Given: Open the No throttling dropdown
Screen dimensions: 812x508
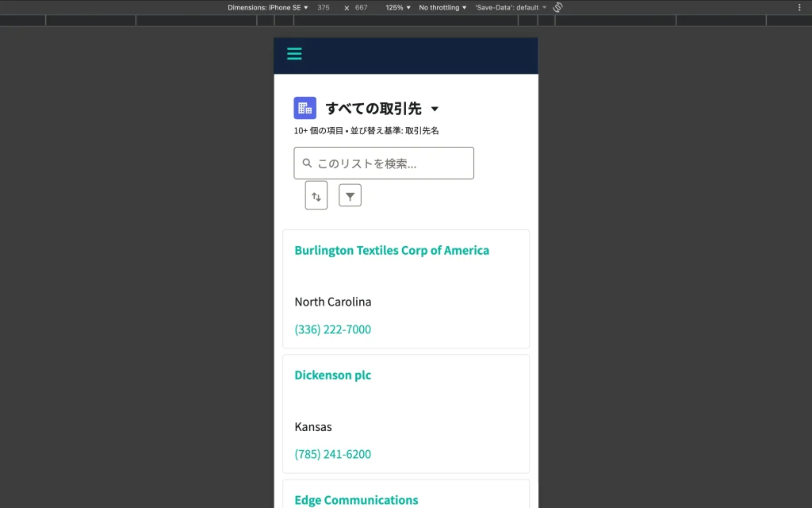Looking at the screenshot, I should point(442,7).
